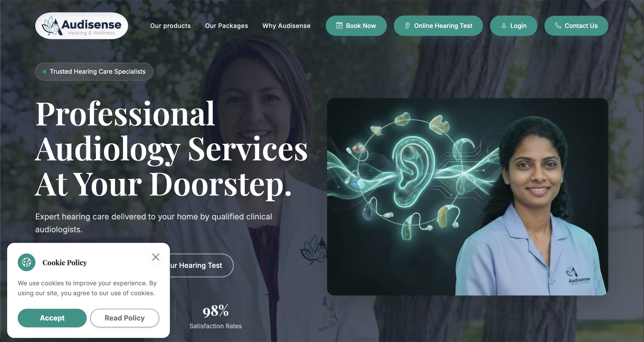644x342 pixels.
Task: Click the audiologist hero image
Action: (x=468, y=197)
